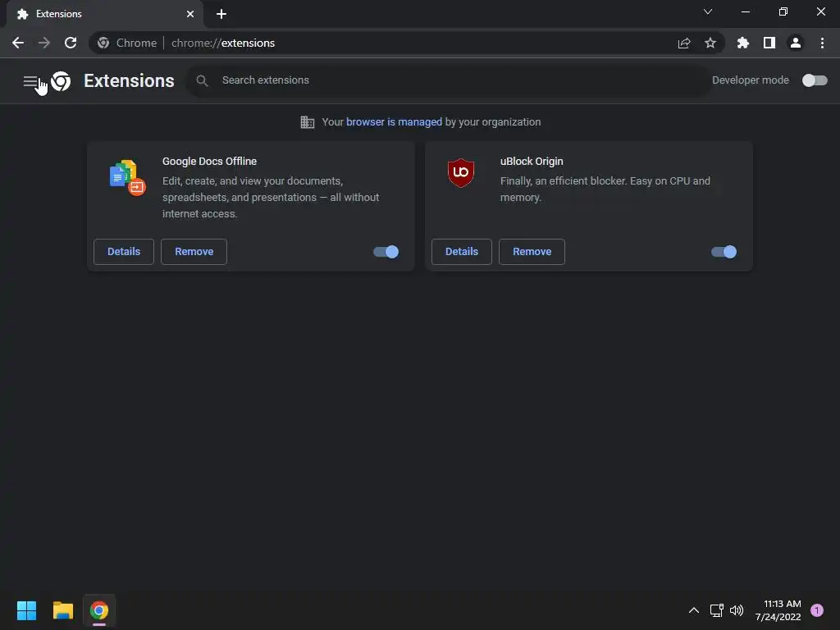Open Details for uBlock Origin
This screenshot has height=630, width=840.
tap(462, 252)
